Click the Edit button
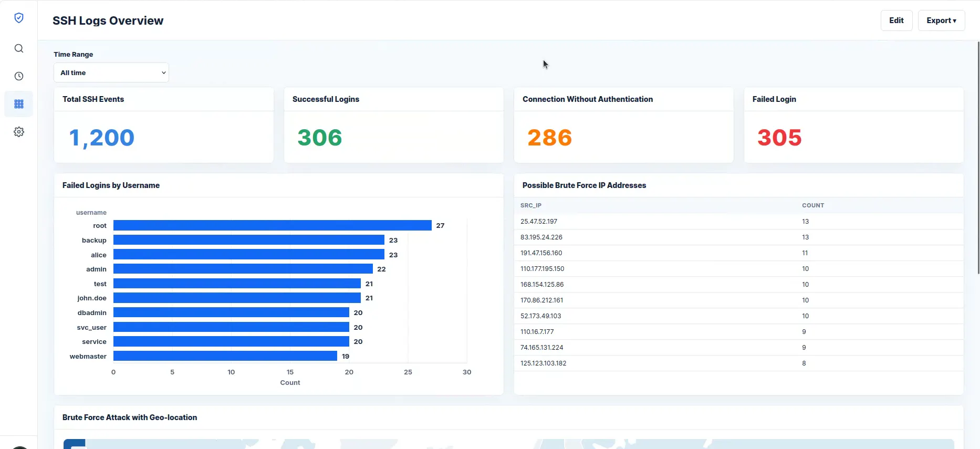This screenshot has height=449, width=980. coord(896,20)
